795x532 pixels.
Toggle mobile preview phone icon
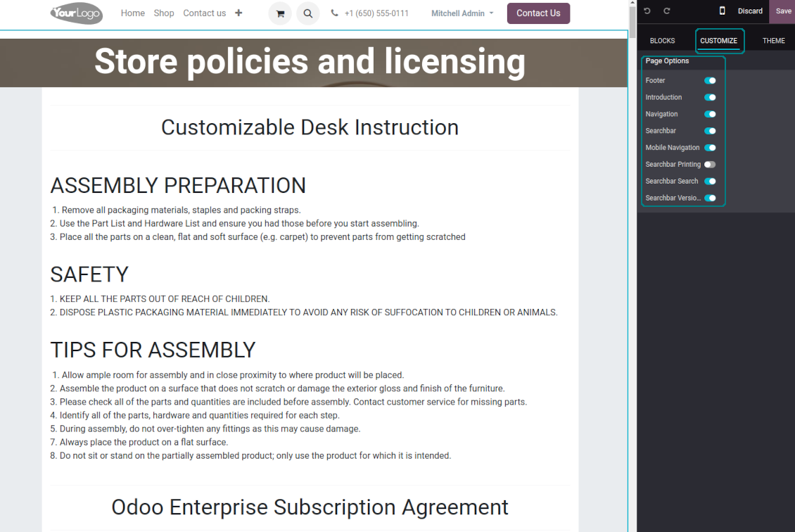click(722, 11)
